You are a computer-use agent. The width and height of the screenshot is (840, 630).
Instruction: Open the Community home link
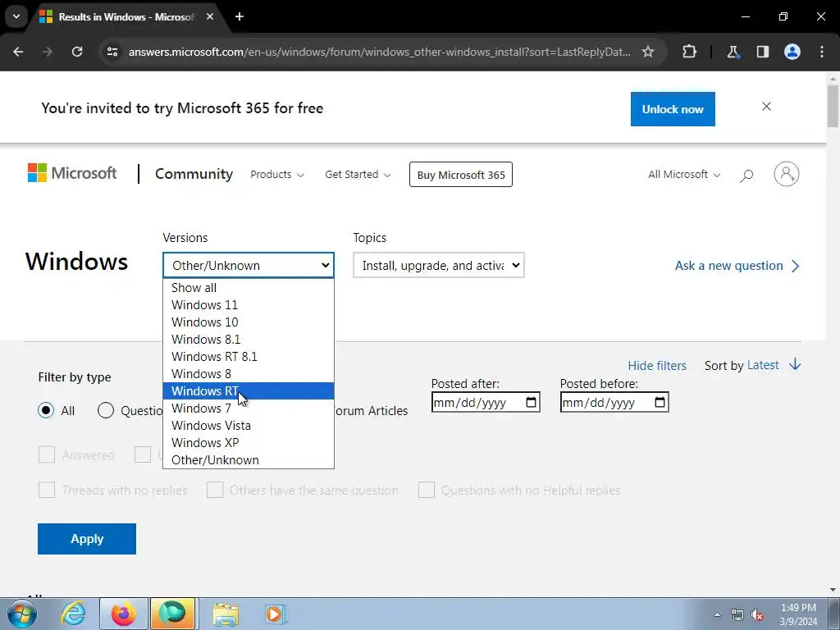(x=194, y=174)
